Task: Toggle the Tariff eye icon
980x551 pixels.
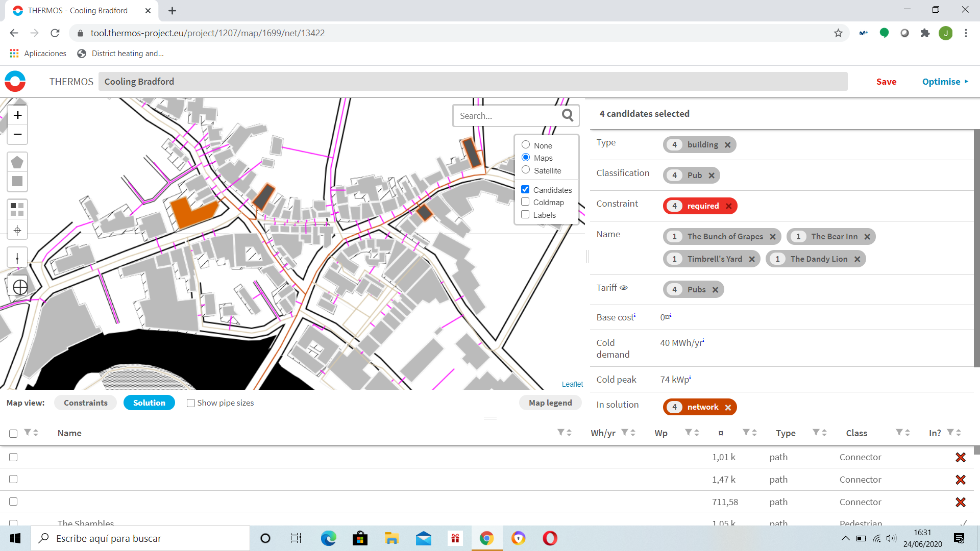Action: pos(624,288)
